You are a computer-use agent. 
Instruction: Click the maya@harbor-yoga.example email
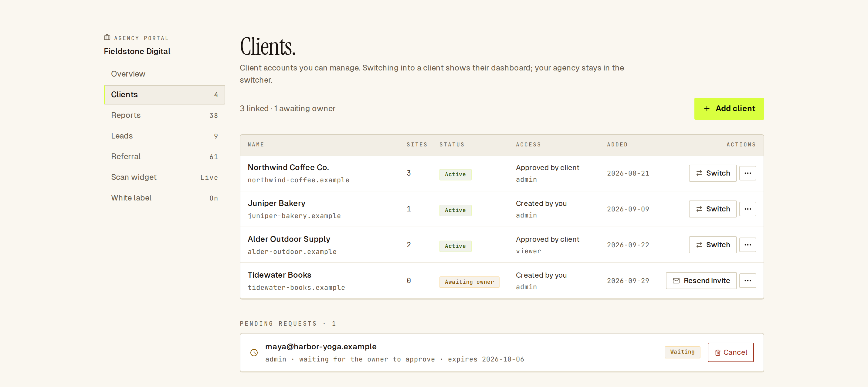point(321,347)
